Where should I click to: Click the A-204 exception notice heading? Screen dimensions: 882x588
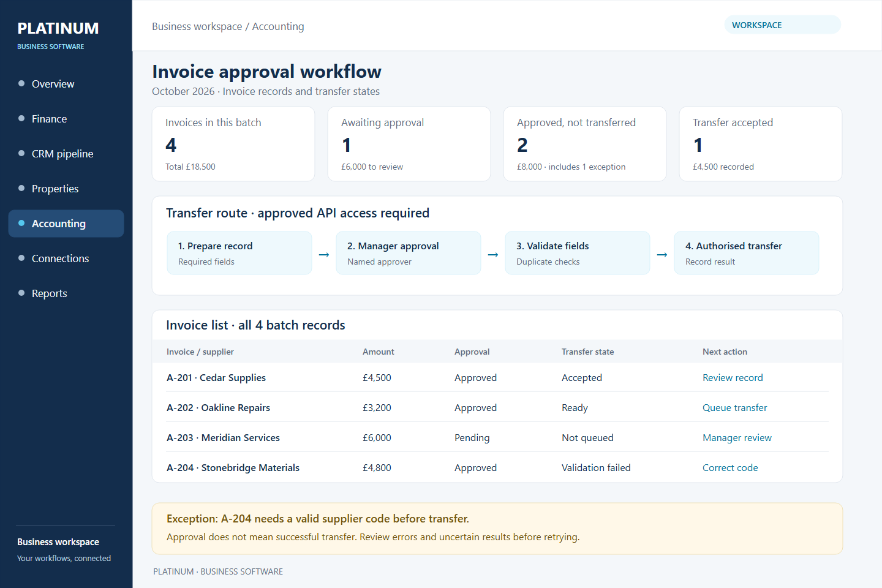point(318,519)
